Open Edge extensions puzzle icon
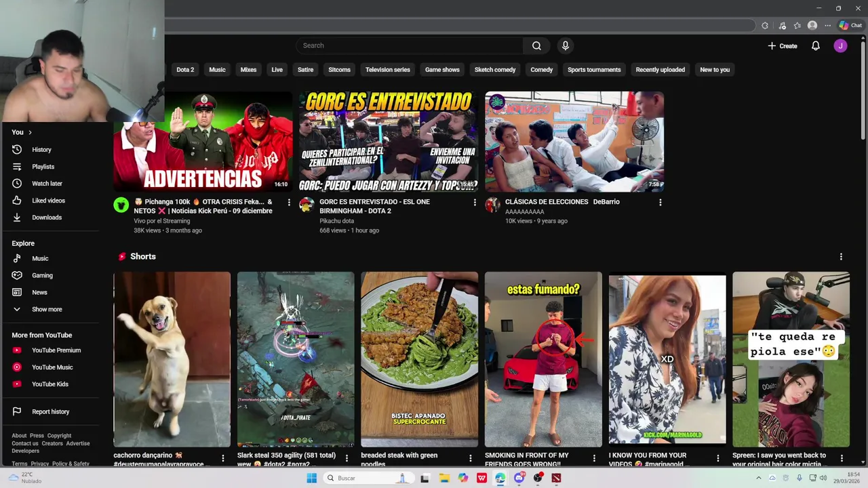 (765, 26)
